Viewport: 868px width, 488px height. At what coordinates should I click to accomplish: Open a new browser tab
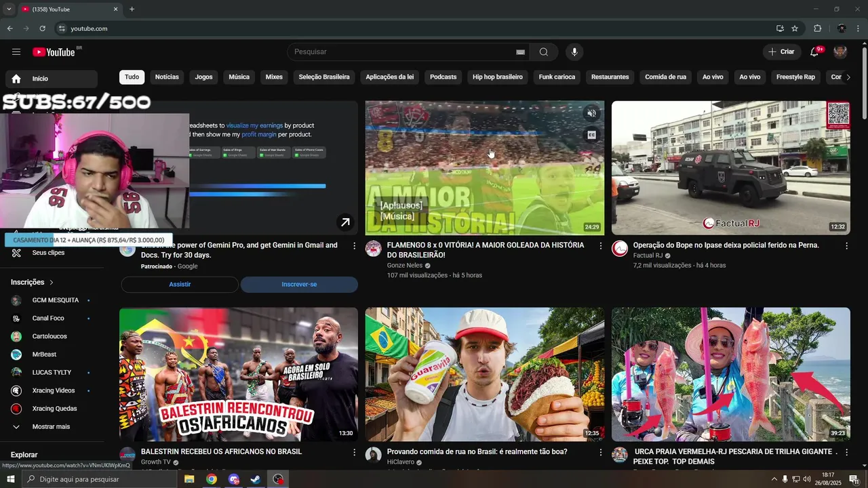tap(132, 9)
